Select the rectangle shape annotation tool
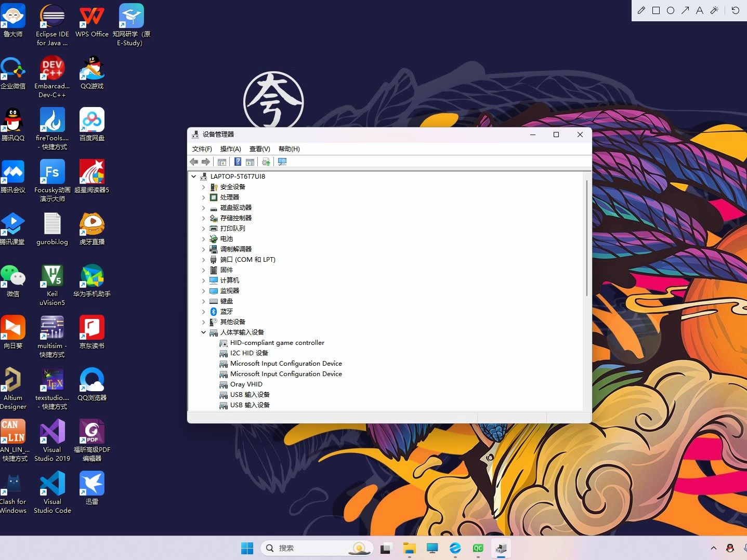Viewport: 747px width, 560px height. coord(656,10)
